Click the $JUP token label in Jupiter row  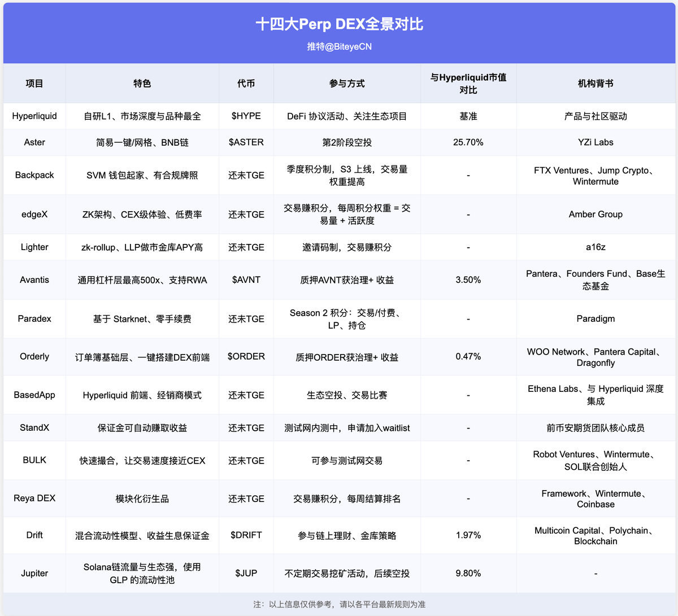click(246, 573)
